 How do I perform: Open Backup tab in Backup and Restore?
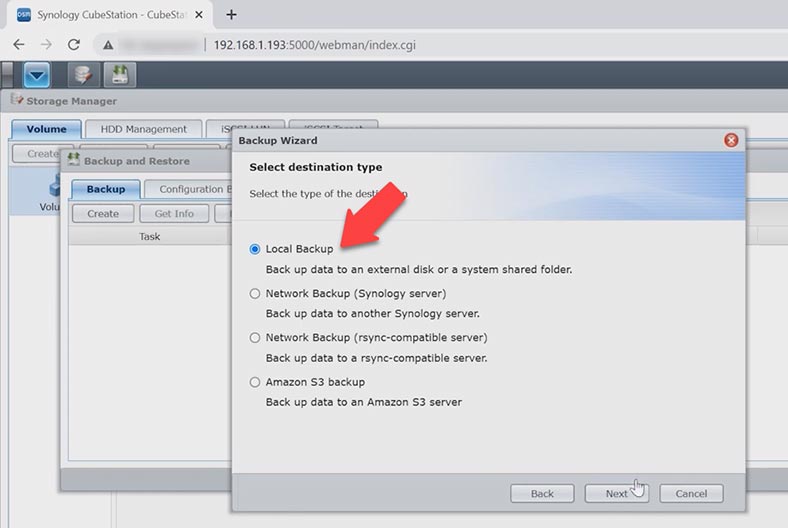click(106, 189)
